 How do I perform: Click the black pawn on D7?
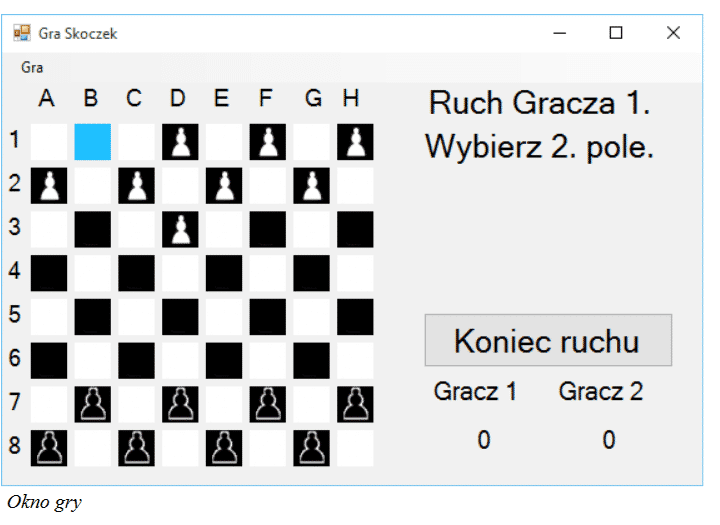point(179,404)
